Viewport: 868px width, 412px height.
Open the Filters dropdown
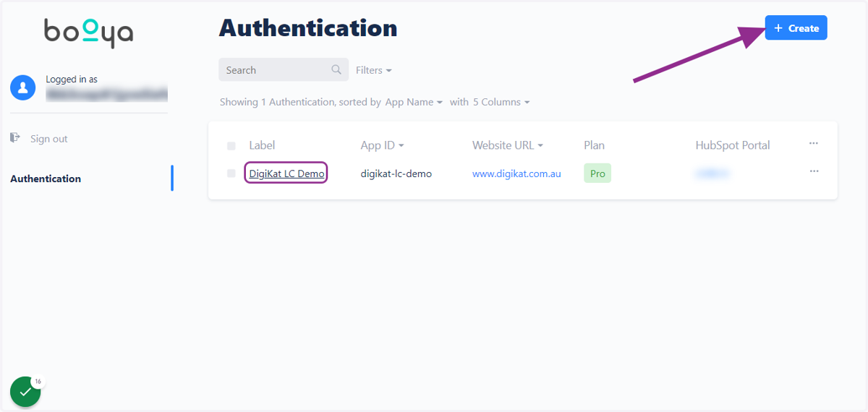[x=374, y=70]
